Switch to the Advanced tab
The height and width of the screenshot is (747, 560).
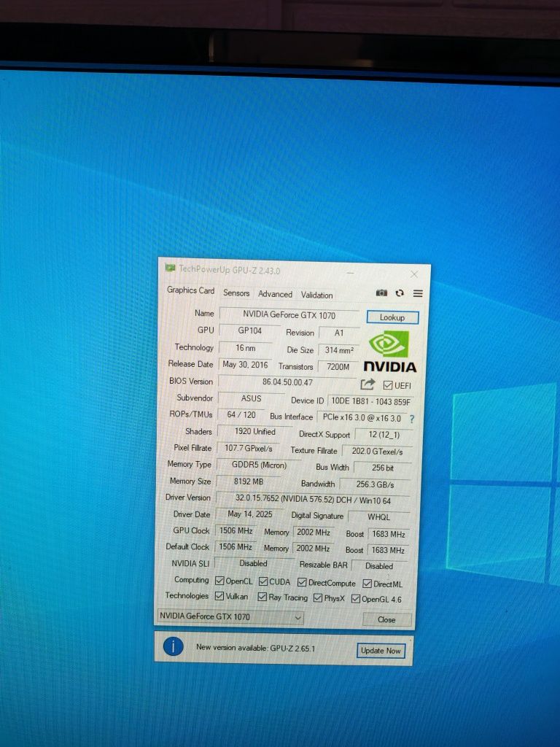(275, 294)
